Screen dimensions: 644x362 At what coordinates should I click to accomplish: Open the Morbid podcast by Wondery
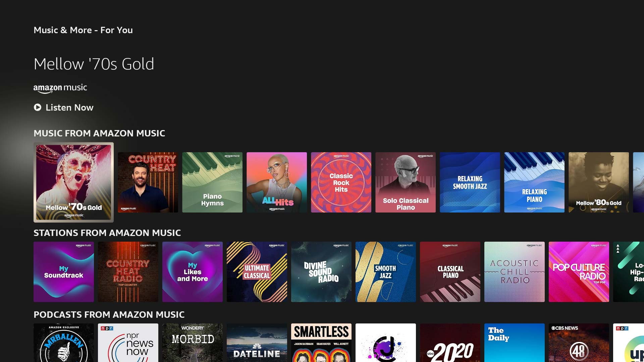[x=193, y=343]
